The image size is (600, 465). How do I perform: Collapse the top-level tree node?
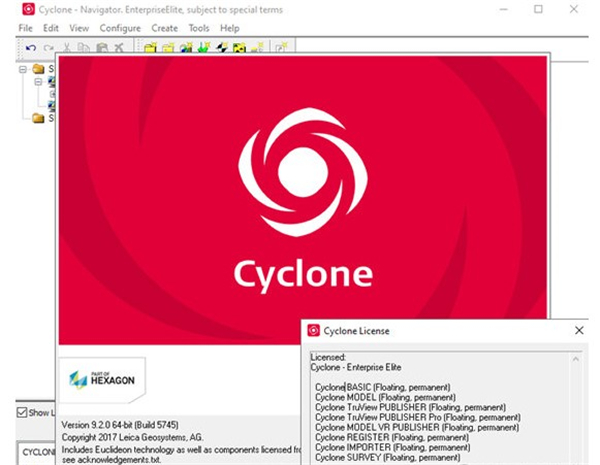(23, 70)
